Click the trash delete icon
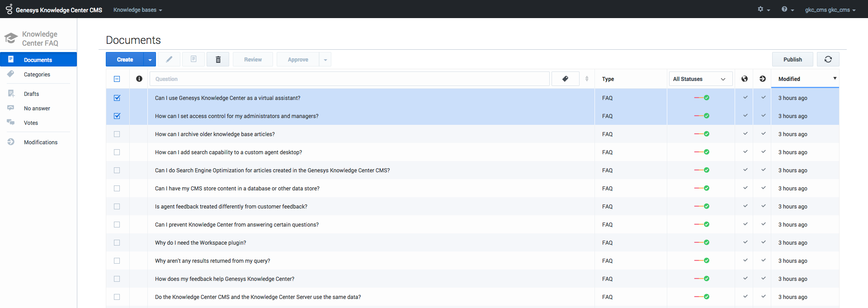Viewport: 868px width, 308px height. pos(218,59)
